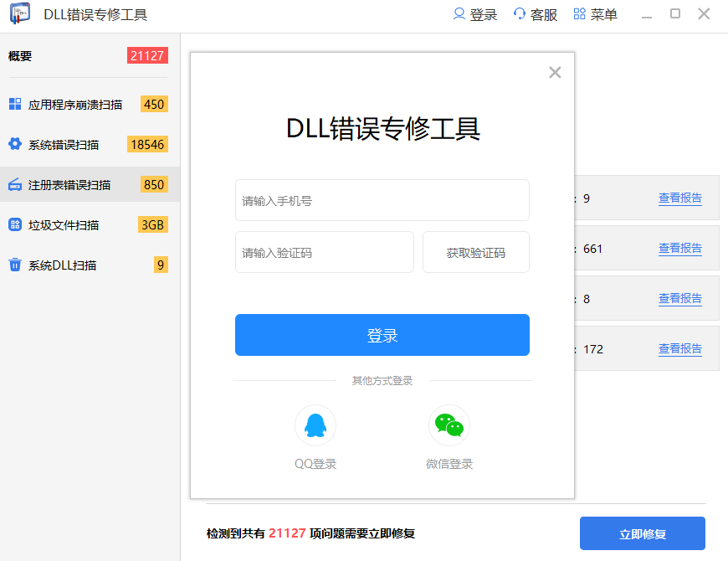This screenshot has width=728, height=561.
Task: Select 系统错误扫描 in sidebar
Action: 64,145
